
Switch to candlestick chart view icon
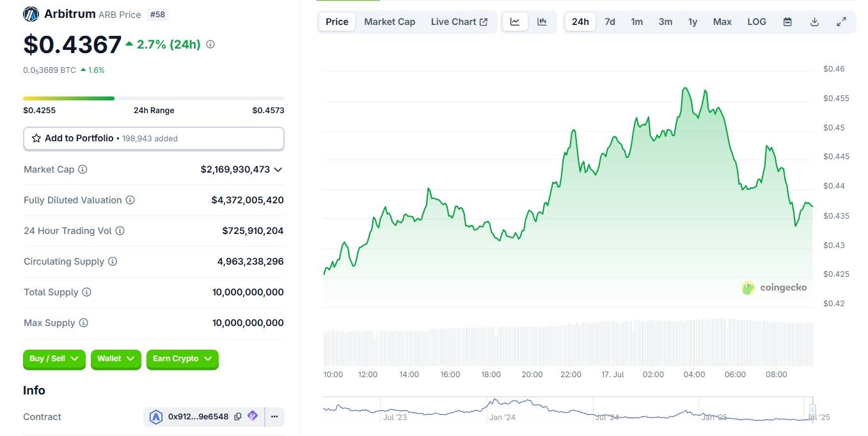point(542,22)
